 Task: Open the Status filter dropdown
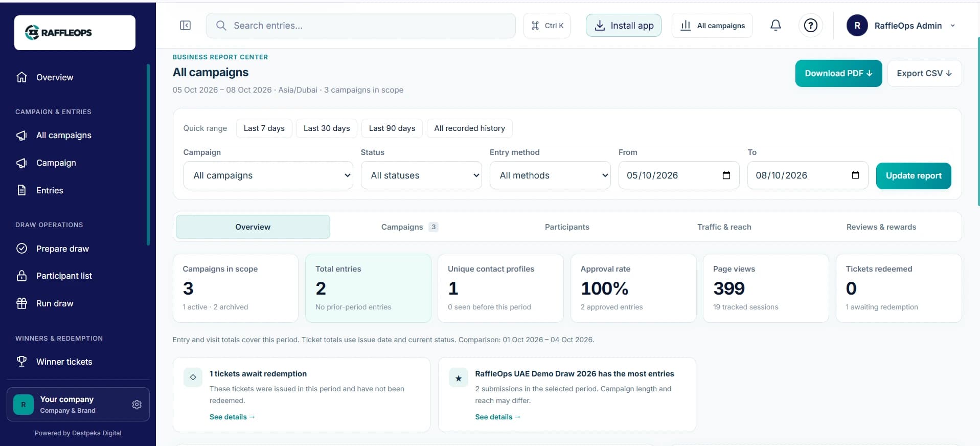point(421,175)
